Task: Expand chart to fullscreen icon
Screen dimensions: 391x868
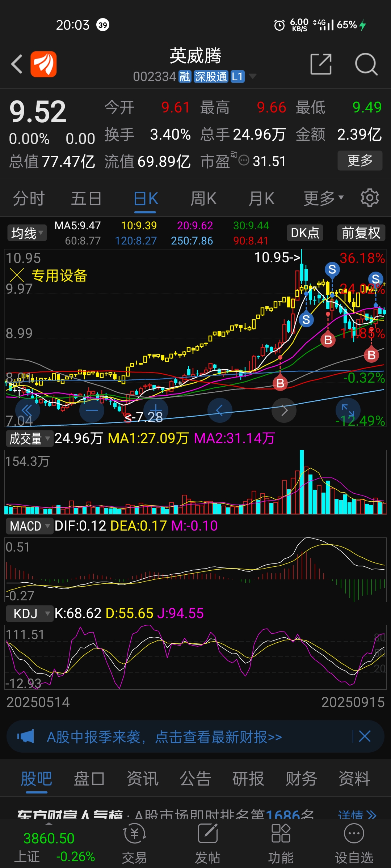Action: (348, 410)
